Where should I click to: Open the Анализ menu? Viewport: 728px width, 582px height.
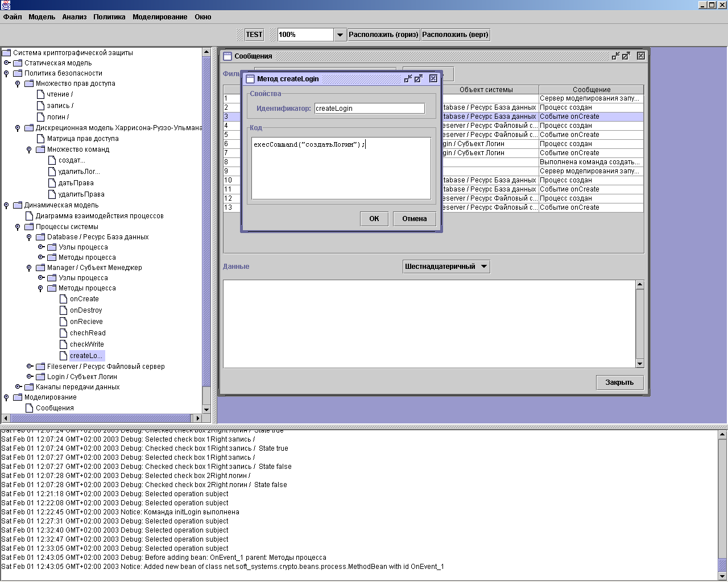click(x=75, y=17)
